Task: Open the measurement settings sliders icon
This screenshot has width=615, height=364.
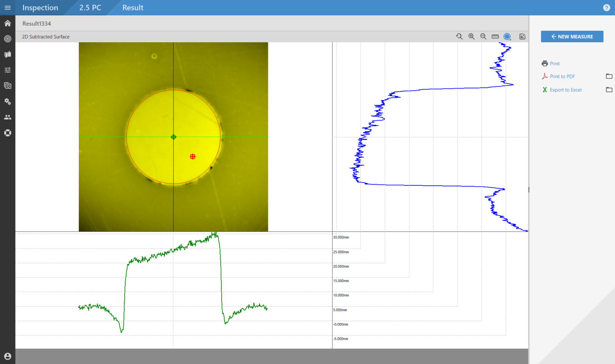Action: [x=7, y=69]
